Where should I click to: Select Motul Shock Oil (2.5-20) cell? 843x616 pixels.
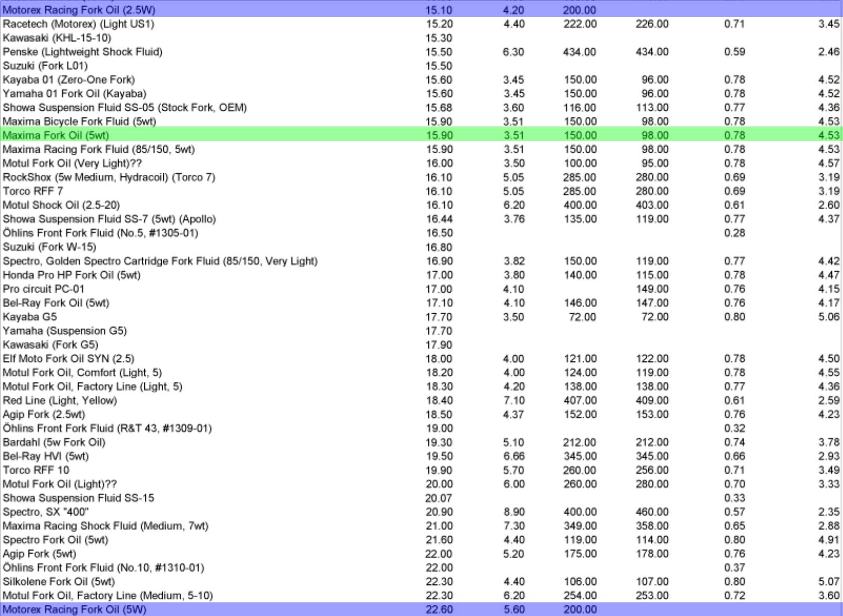click(x=61, y=205)
